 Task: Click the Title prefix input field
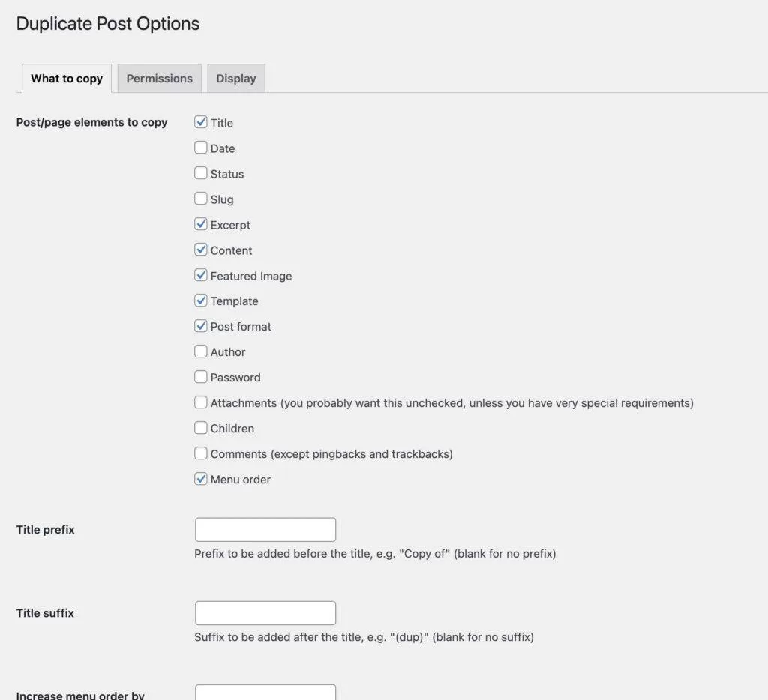point(265,530)
